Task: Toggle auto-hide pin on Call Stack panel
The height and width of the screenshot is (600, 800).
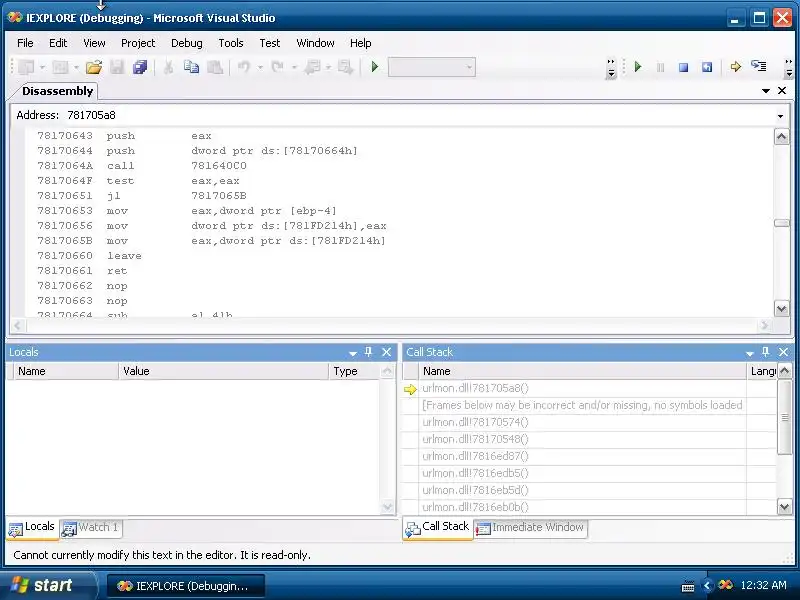Action: (765, 352)
